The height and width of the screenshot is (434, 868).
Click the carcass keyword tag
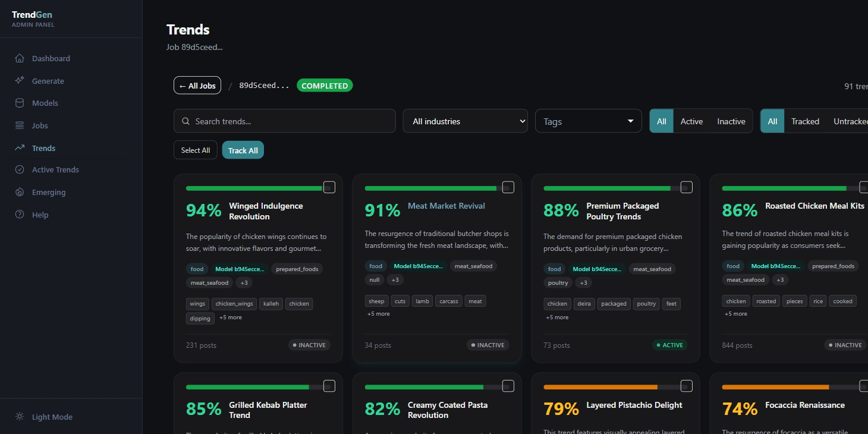[x=449, y=301]
